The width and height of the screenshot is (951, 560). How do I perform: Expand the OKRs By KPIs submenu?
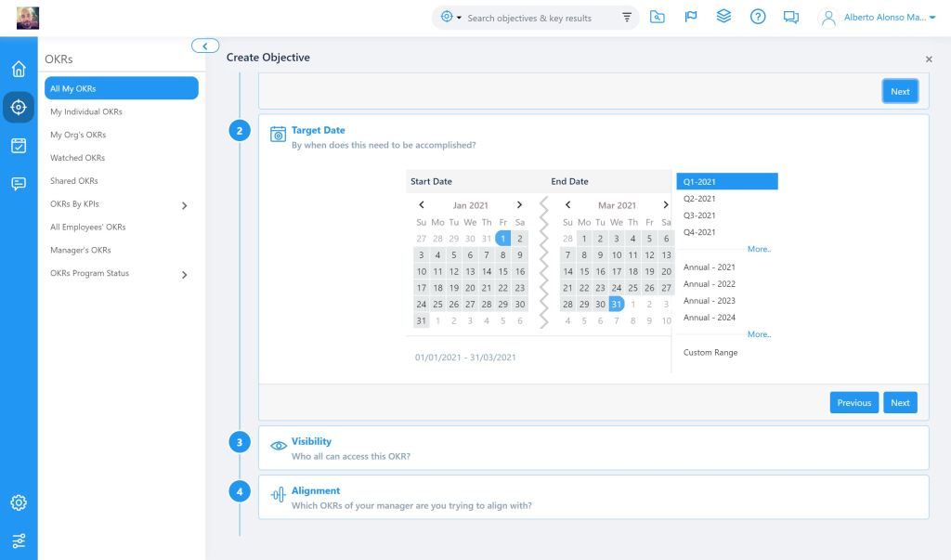click(x=184, y=205)
